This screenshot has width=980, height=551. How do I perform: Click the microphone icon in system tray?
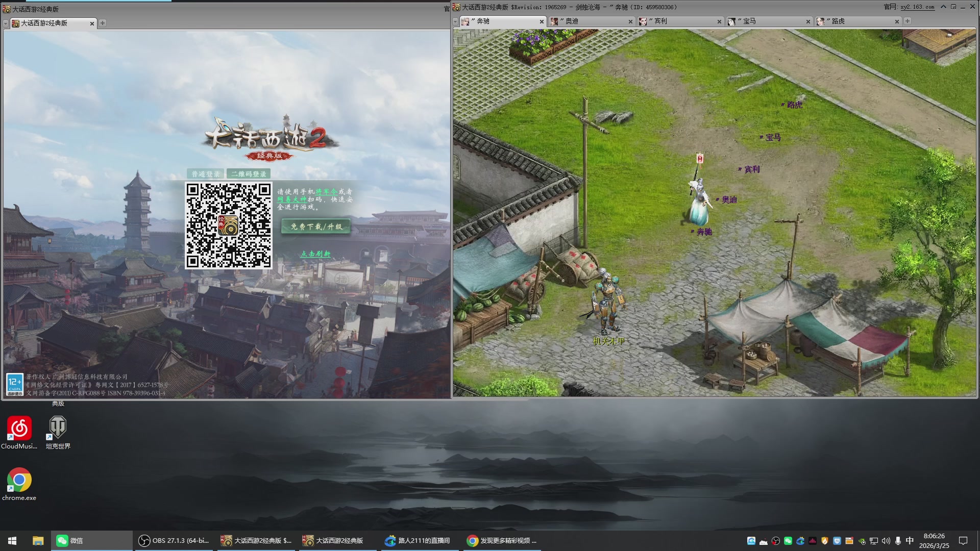coord(898,541)
